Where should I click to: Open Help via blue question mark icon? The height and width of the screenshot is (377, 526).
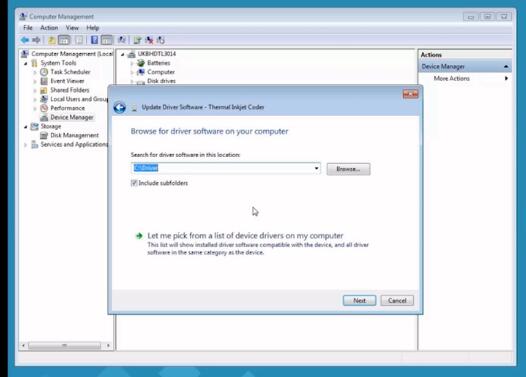95,40
